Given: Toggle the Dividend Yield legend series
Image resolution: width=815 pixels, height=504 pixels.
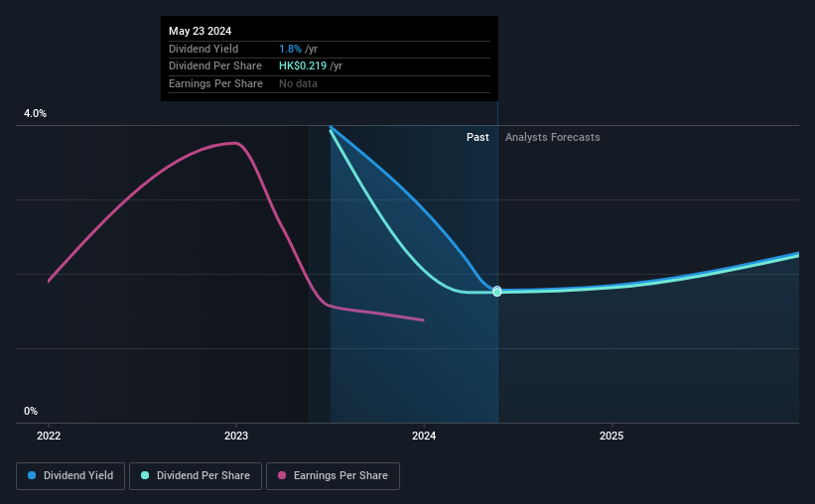Looking at the screenshot, I should pos(70,476).
